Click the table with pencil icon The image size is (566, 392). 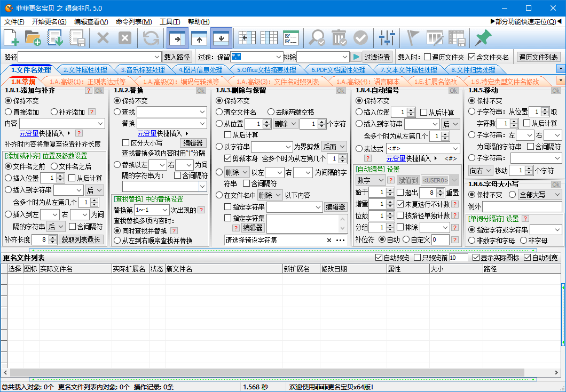(x=435, y=37)
